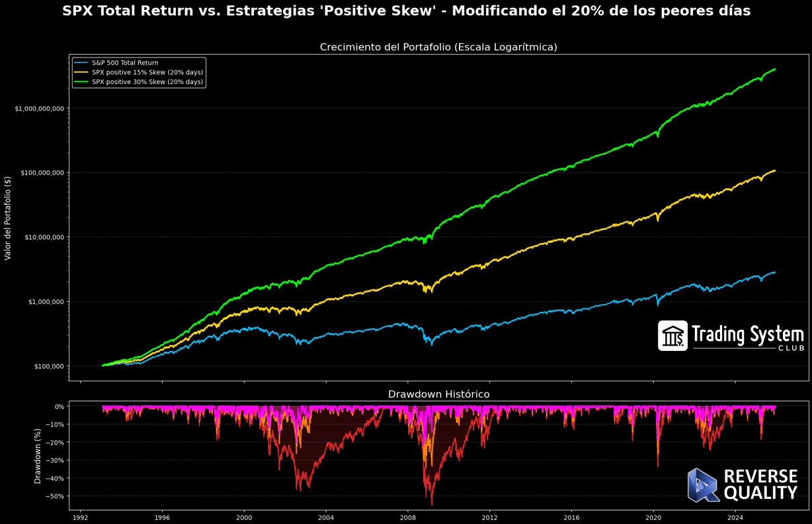Click the 2008 x-axis tick label

pos(407,519)
